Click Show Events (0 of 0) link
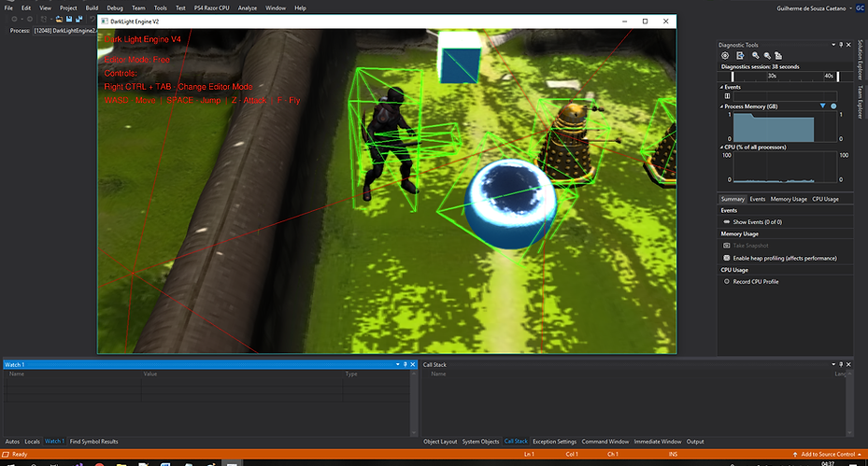This screenshot has width=868, height=466. (758, 222)
